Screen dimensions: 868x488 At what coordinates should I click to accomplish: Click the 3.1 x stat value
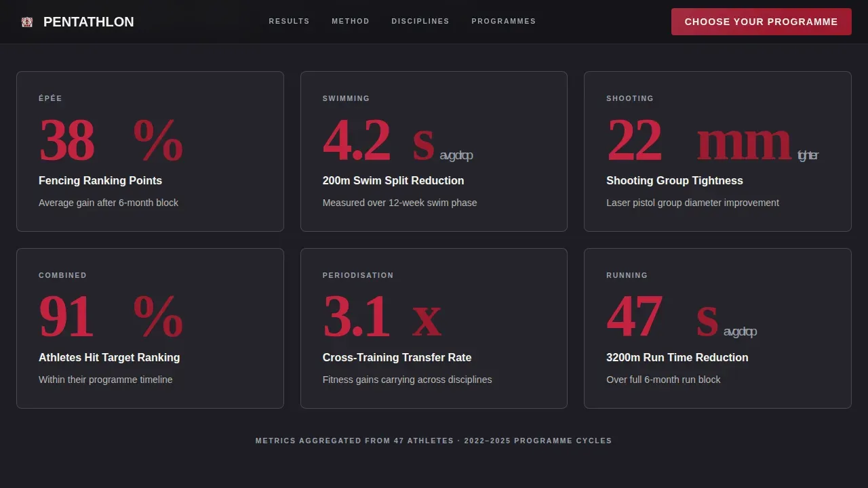(382, 317)
